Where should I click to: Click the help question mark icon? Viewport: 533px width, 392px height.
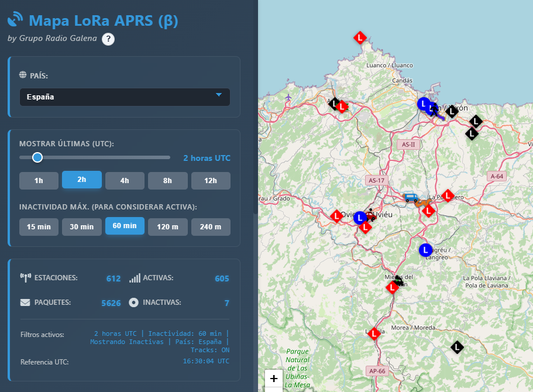[x=108, y=39]
